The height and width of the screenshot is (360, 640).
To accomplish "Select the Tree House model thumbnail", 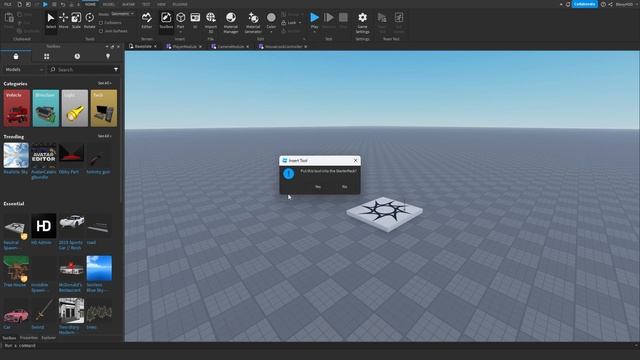I will [x=16, y=269].
